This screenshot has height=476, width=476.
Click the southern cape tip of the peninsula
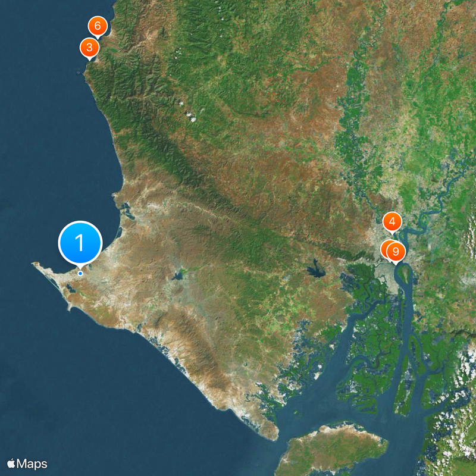[x=272, y=433]
